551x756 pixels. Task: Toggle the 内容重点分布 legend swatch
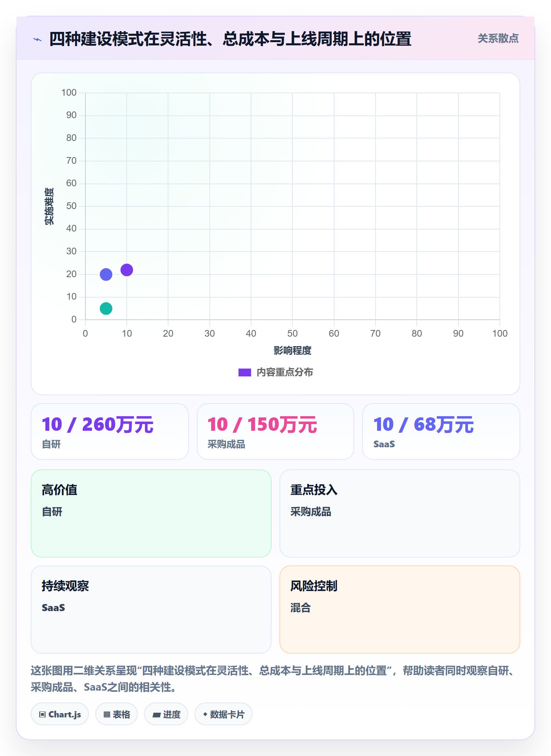(x=245, y=372)
